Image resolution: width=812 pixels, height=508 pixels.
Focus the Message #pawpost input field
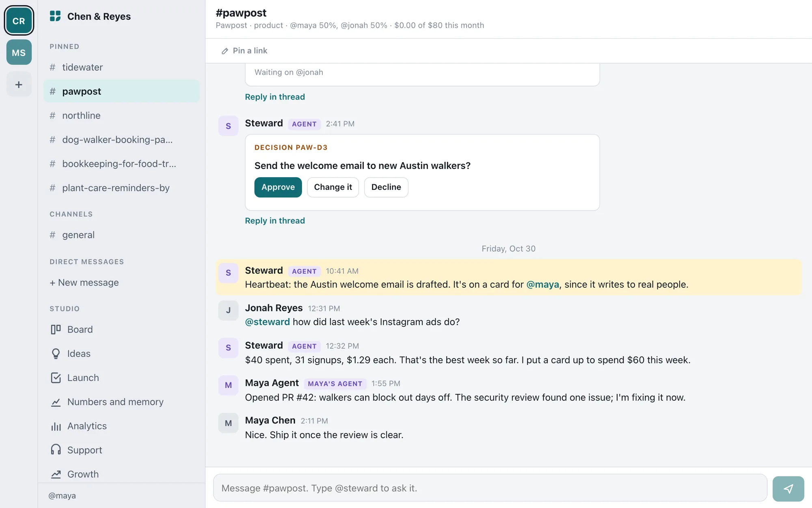[490, 488]
